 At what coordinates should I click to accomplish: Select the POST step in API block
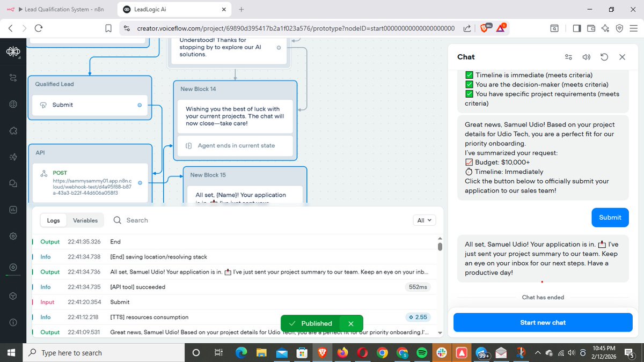[x=89, y=183]
